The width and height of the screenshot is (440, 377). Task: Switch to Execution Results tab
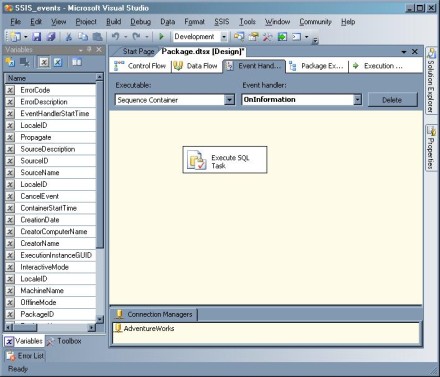coord(378,66)
